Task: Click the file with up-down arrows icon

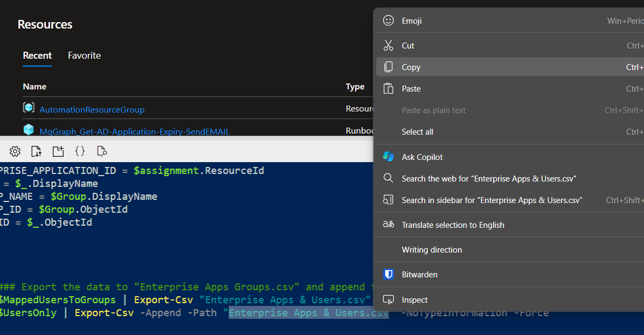Action: coord(36,151)
